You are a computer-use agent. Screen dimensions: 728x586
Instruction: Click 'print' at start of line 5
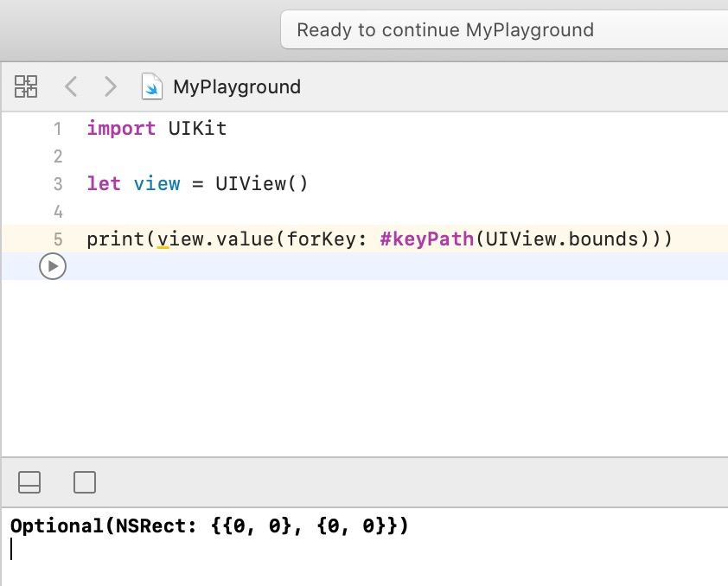point(116,239)
